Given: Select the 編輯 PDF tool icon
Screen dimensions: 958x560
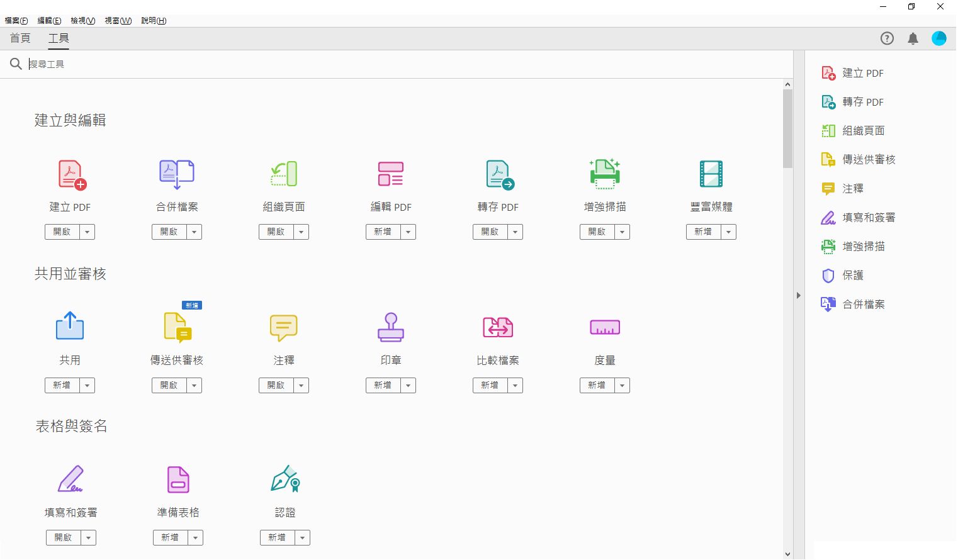Looking at the screenshot, I should point(391,174).
